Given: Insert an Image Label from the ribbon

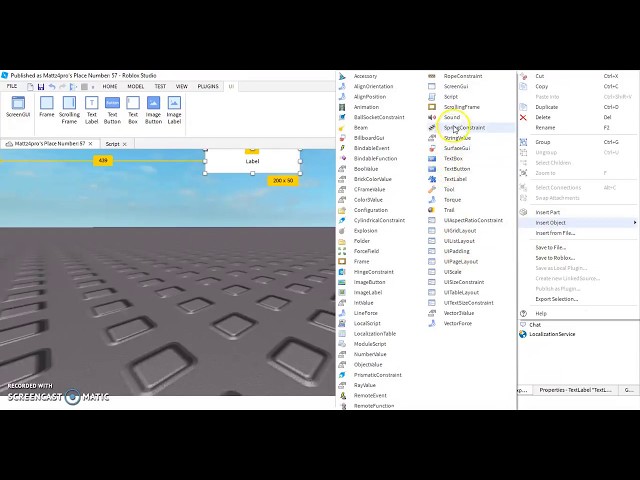Looking at the screenshot, I should (174, 110).
